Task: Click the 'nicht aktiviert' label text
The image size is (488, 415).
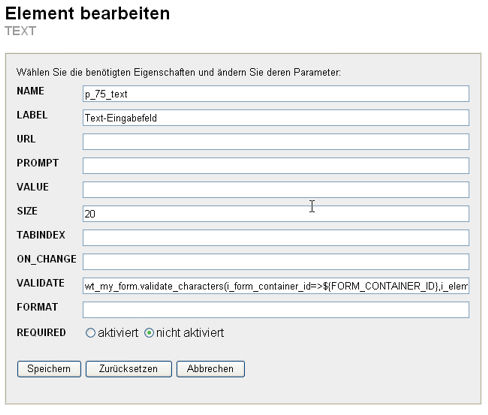Action: pos(190,333)
